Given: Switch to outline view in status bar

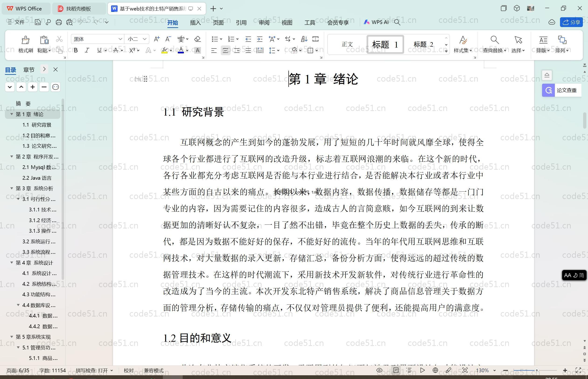Looking at the screenshot, I should click(x=409, y=370).
